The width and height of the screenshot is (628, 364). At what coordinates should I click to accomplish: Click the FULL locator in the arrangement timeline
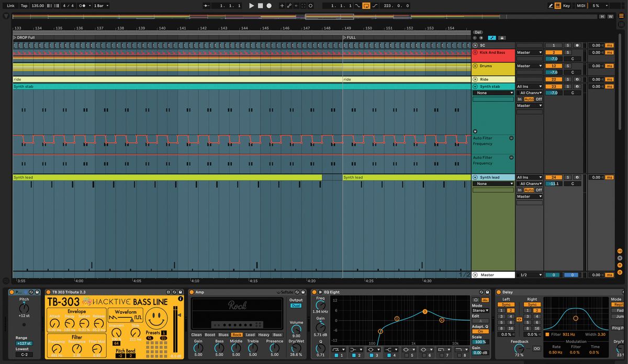click(349, 37)
